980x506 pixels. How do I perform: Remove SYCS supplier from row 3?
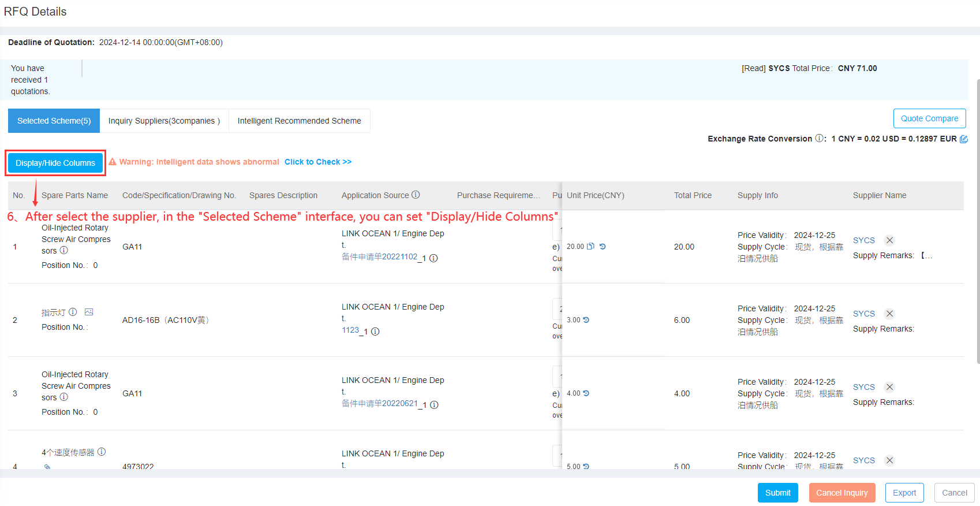(890, 387)
